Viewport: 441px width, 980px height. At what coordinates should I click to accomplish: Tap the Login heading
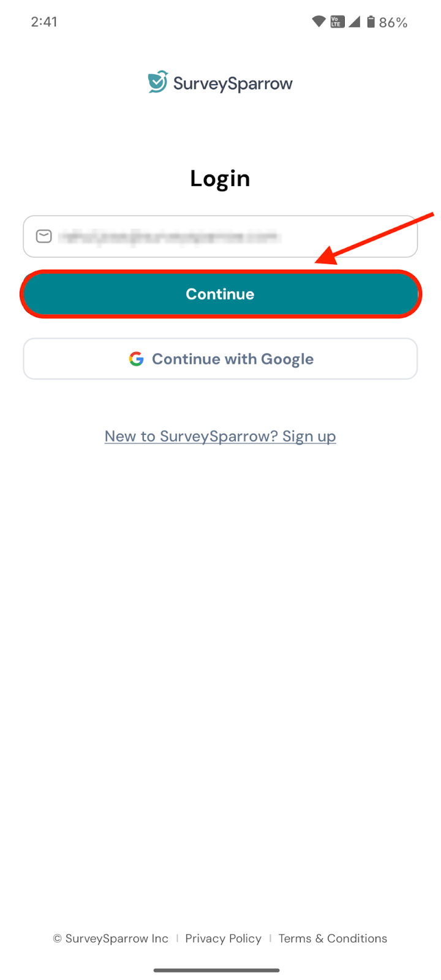(x=220, y=178)
